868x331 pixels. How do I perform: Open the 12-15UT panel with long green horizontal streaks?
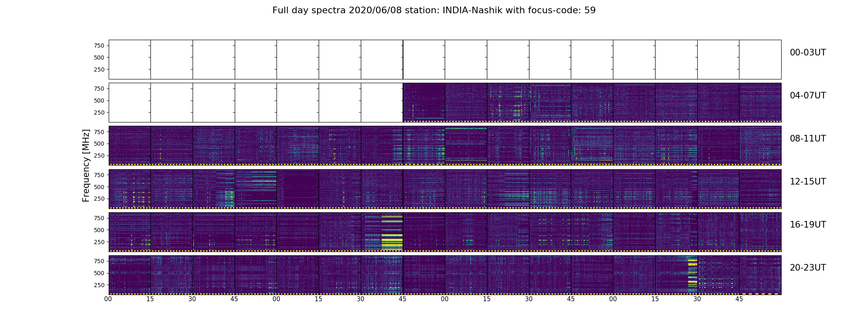click(256, 189)
